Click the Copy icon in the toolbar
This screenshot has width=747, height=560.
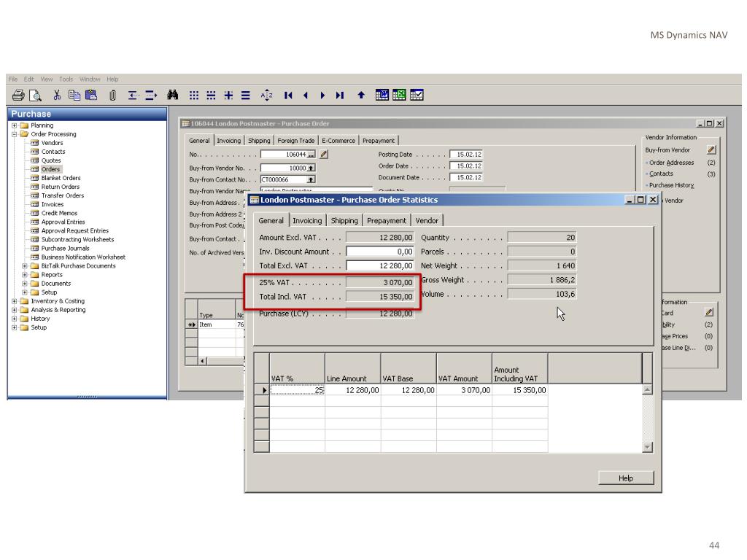coord(74,96)
